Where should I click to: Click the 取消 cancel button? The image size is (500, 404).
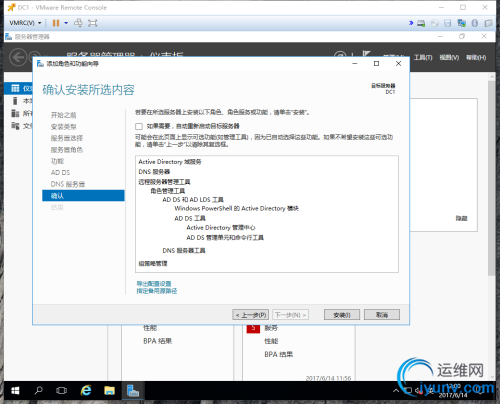pos(382,315)
